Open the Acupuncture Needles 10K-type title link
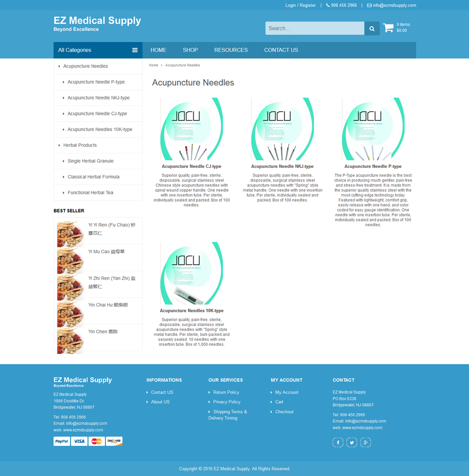The height and width of the screenshot is (476, 469). click(191, 310)
